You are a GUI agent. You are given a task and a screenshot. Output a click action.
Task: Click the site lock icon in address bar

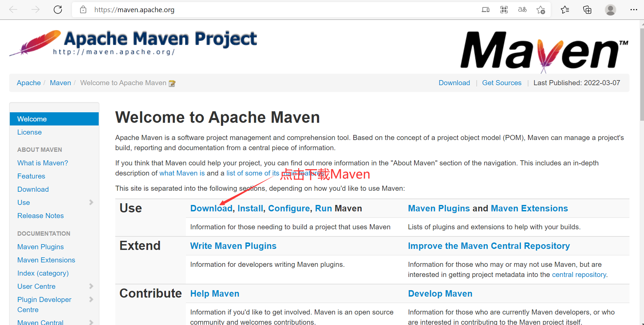[83, 10]
